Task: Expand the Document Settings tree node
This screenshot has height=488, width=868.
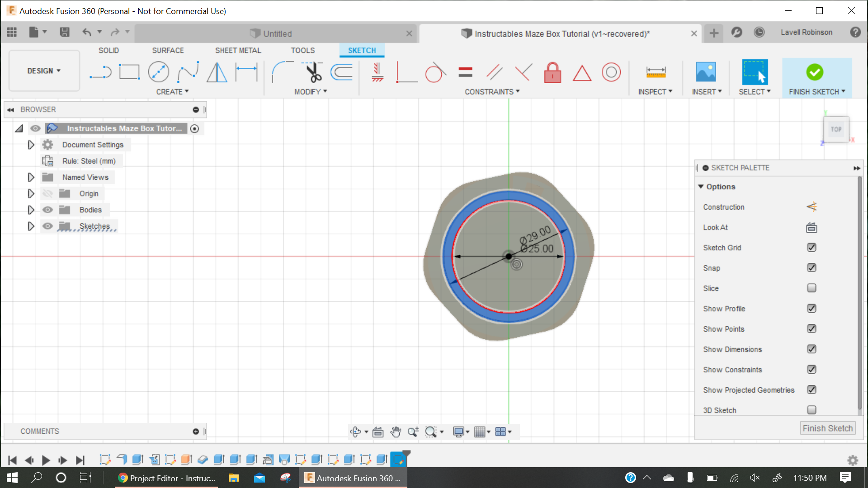Action: pos(31,145)
